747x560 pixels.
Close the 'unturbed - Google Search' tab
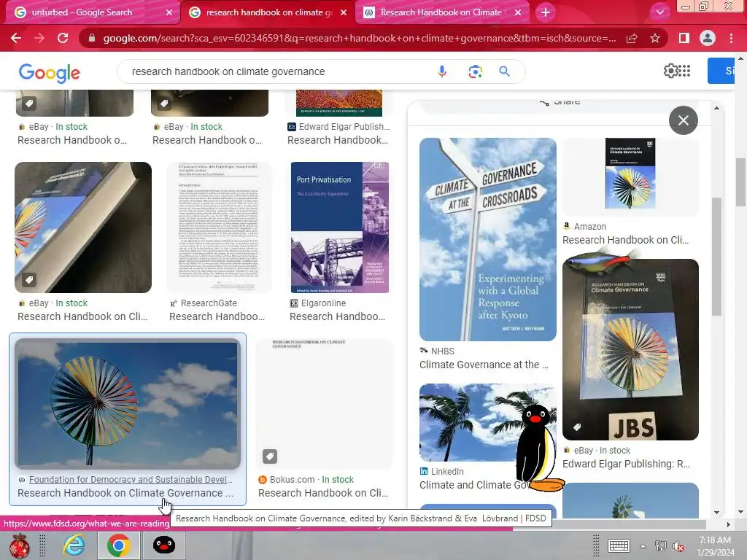(x=169, y=12)
